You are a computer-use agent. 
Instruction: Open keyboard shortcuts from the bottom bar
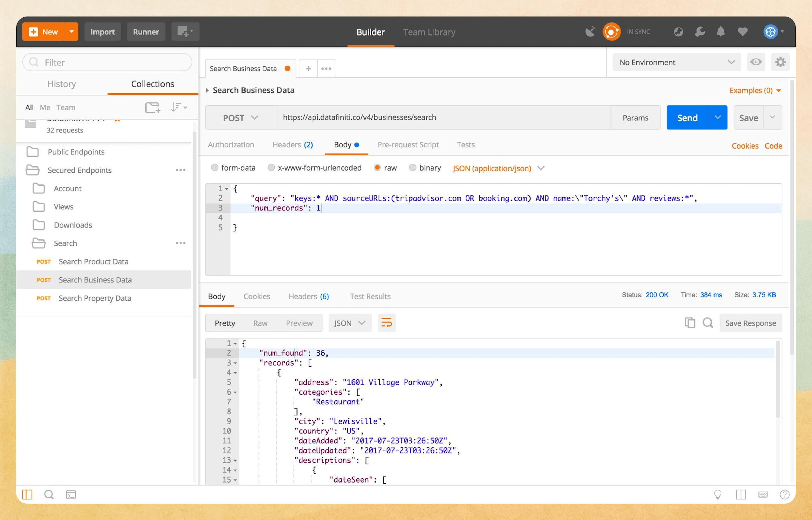(763, 495)
